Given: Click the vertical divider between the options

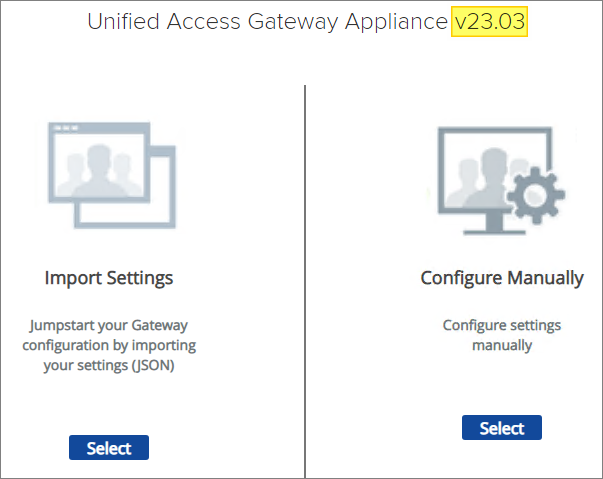Looking at the screenshot, I should (x=305, y=280).
